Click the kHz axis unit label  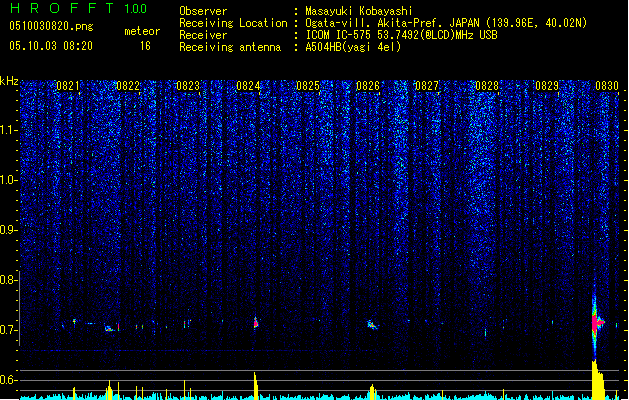(x=9, y=81)
